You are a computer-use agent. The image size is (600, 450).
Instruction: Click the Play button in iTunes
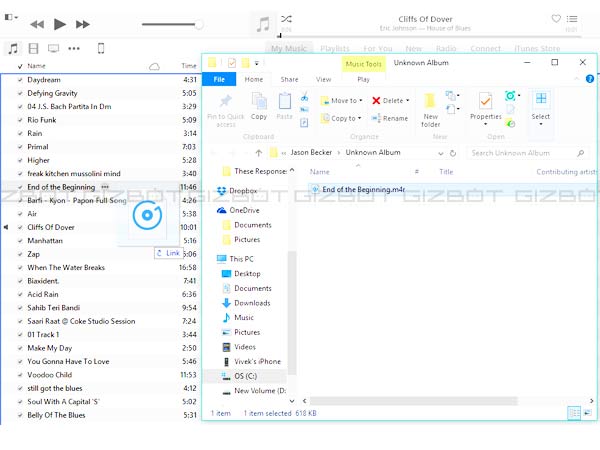(60, 24)
